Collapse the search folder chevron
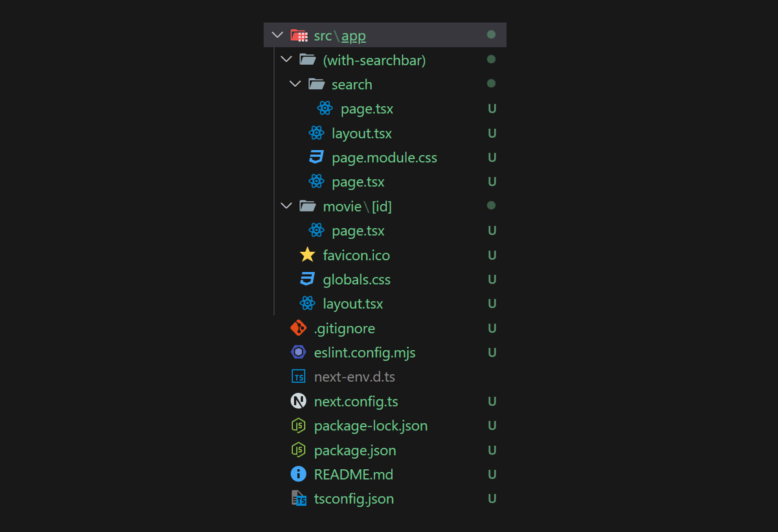 pyautogui.click(x=295, y=84)
